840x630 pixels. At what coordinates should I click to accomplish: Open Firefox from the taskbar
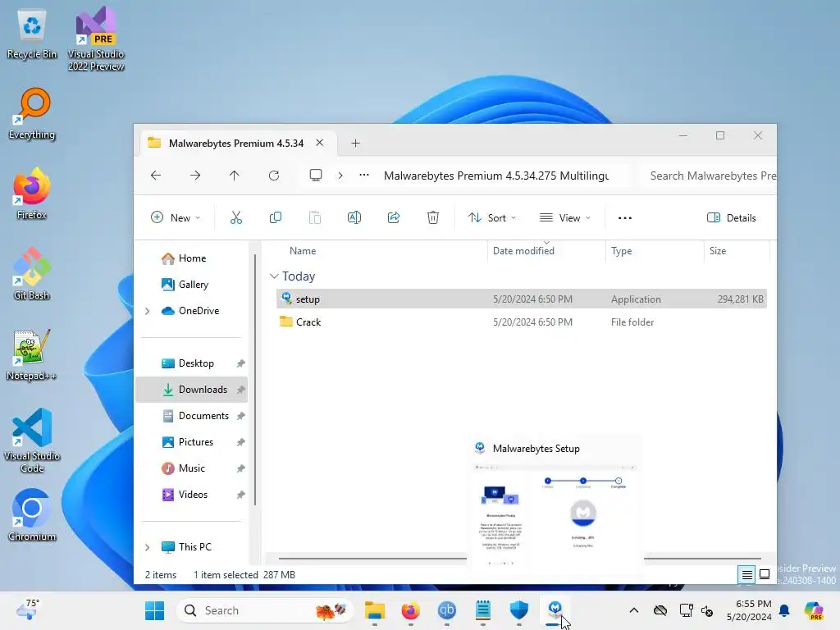411,610
